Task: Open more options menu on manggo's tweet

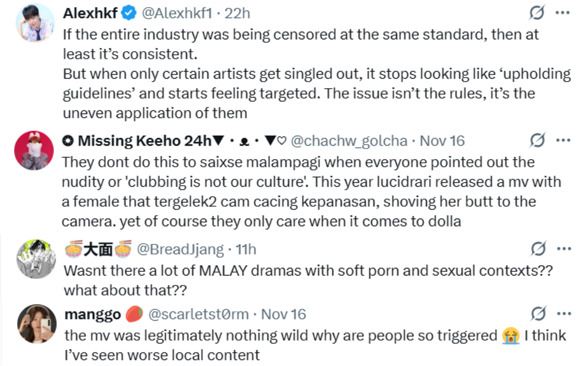Action: (x=563, y=314)
